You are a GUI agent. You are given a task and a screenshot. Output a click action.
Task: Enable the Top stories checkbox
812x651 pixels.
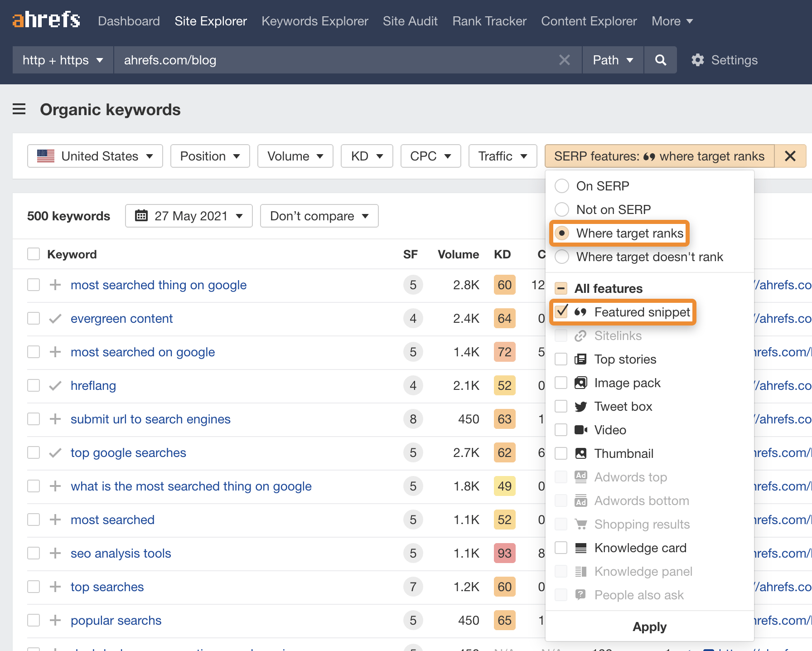coord(561,359)
